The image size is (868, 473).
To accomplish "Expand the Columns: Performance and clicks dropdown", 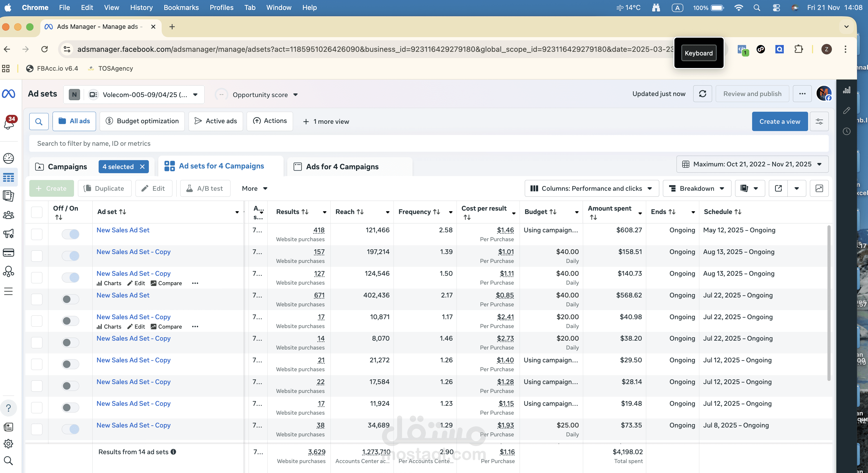I will pos(591,188).
